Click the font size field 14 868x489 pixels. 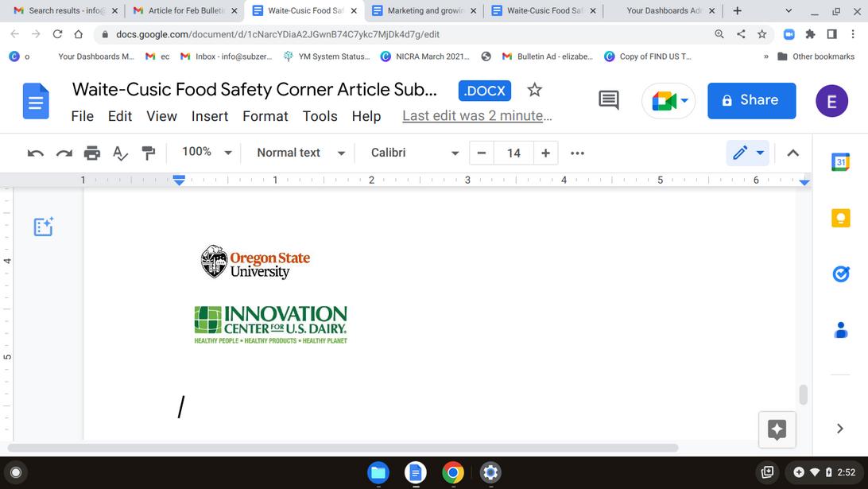coord(513,153)
